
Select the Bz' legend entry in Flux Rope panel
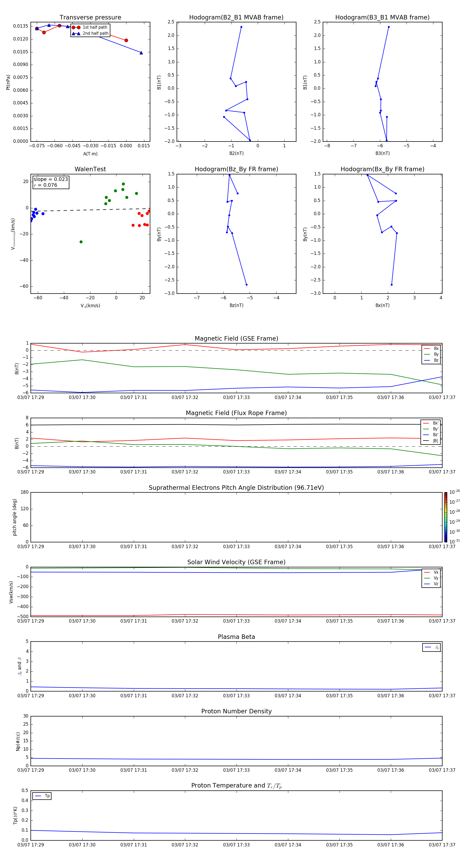tap(431, 435)
